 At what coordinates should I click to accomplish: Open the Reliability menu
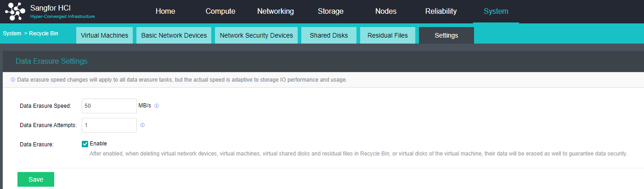pos(441,11)
